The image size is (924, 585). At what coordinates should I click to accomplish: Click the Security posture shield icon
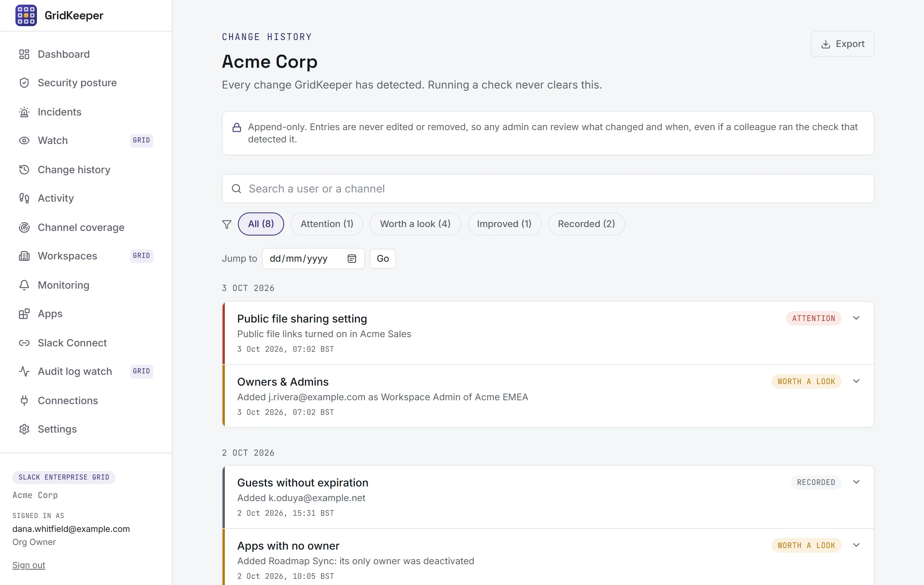tap(24, 83)
